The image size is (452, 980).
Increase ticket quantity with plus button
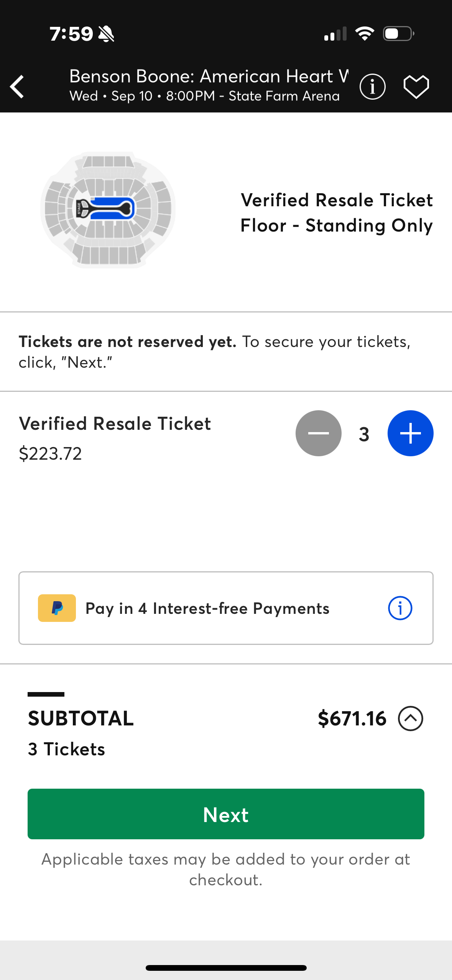coord(410,433)
